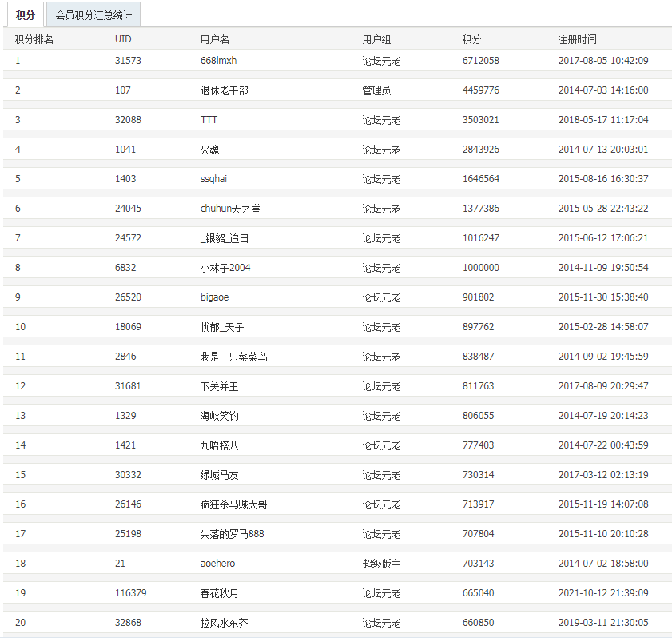Select the 积分 tab
This screenshot has width=672, height=638.
click(x=26, y=14)
